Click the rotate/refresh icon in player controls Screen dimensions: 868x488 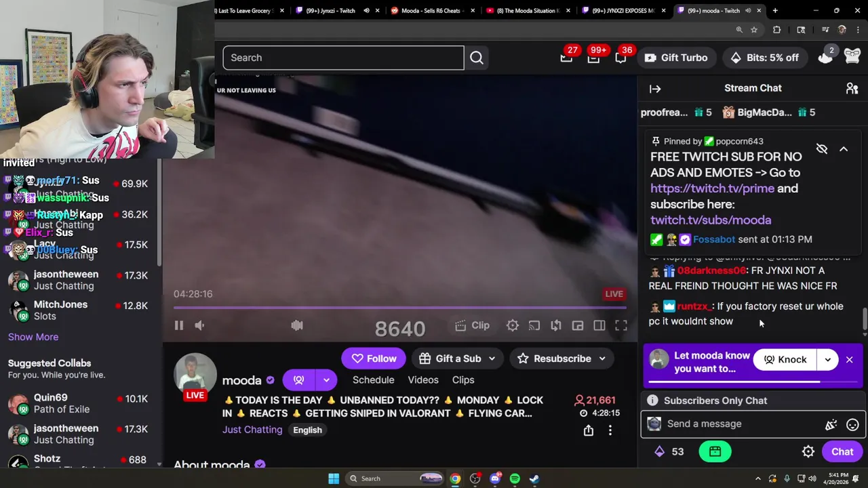[x=556, y=325]
